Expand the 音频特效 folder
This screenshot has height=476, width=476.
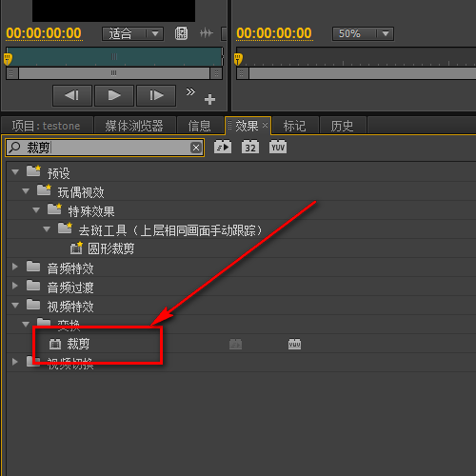point(14,267)
